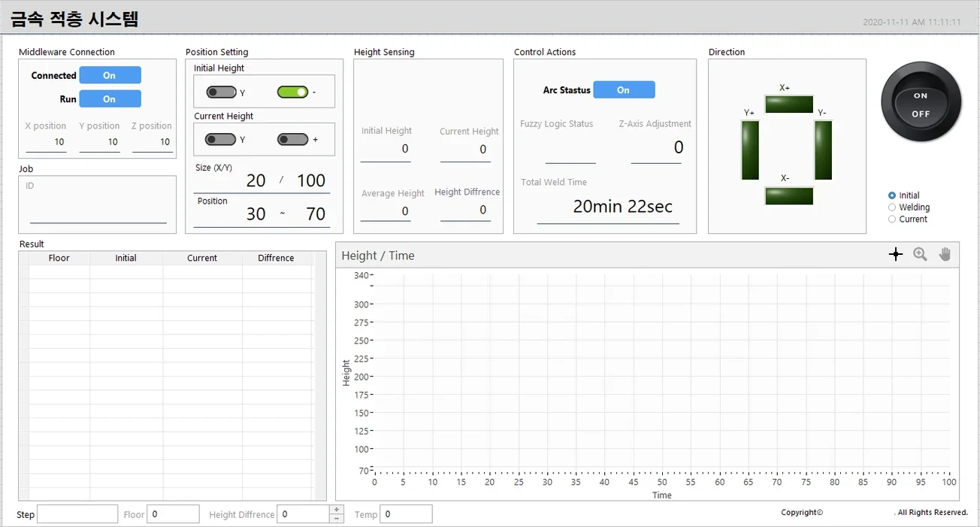Flip the round ON/OFF rocker switch
Viewport: 980px width, 527px height.
[x=921, y=104]
